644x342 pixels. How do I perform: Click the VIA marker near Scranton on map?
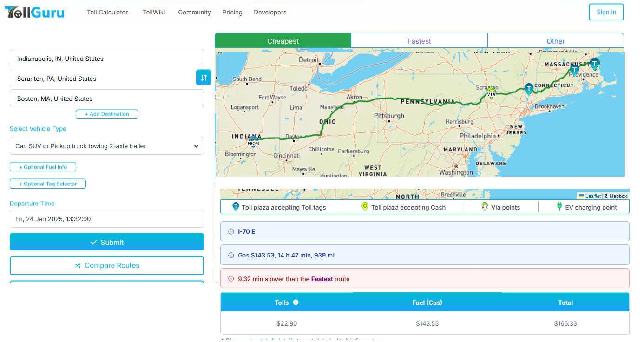(x=491, y=92)
